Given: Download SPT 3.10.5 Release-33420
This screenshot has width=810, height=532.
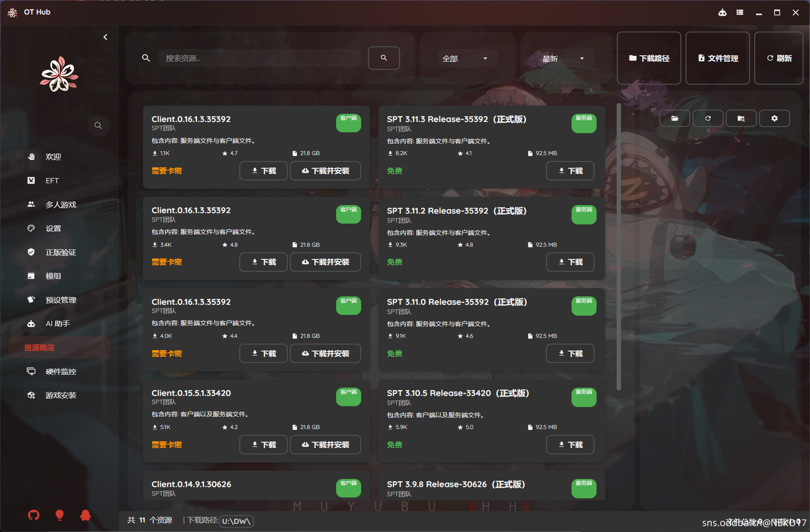Looking at the screenshot, I should [570, 445].
